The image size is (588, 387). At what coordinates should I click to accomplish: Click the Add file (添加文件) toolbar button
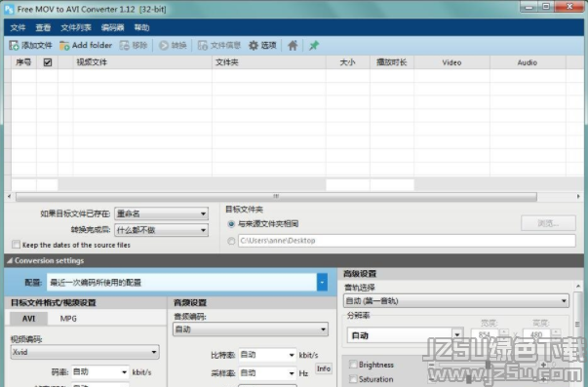click(30, 46)
